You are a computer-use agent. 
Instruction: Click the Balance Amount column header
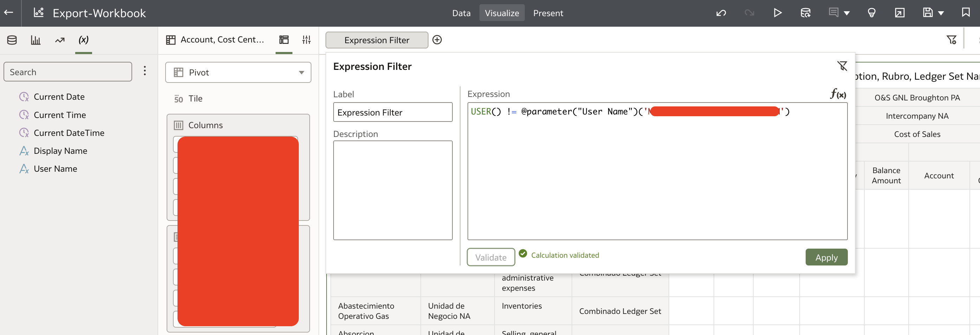[x=886, y=175]
